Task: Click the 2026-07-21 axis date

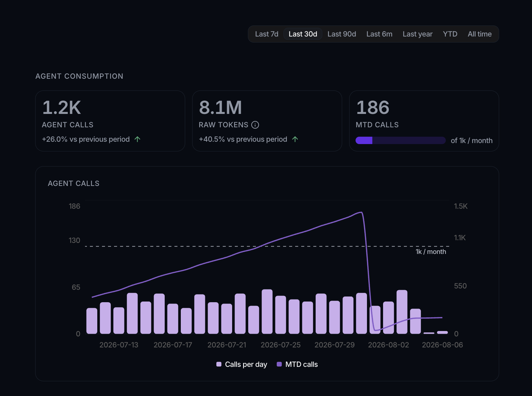Action: (227, 345)
